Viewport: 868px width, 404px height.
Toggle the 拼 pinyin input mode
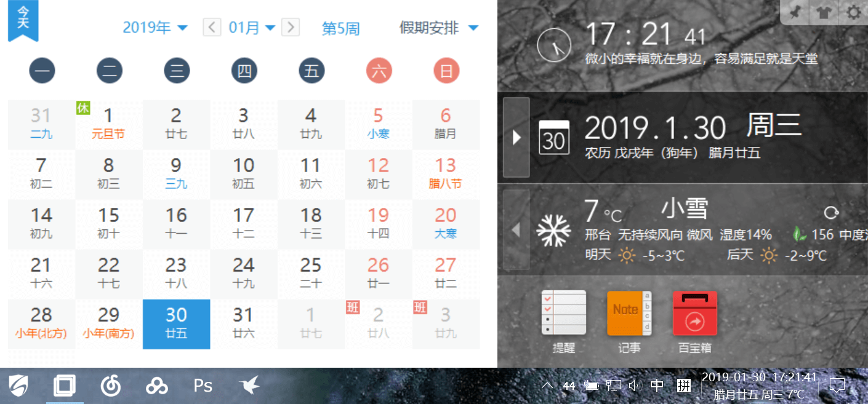coord(683,386)
